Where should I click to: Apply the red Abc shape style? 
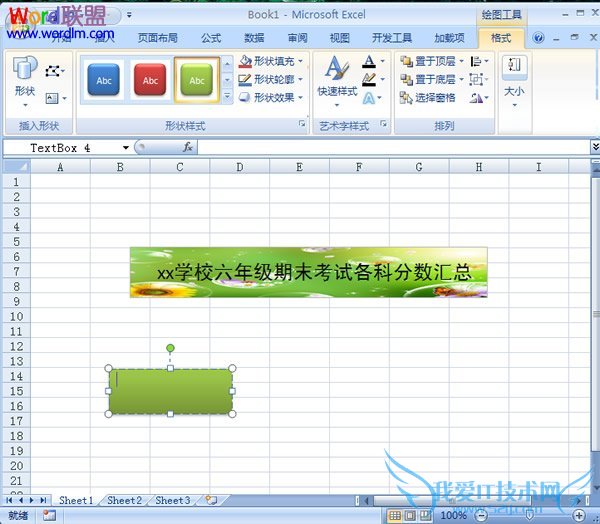click(x=150, y=80)
